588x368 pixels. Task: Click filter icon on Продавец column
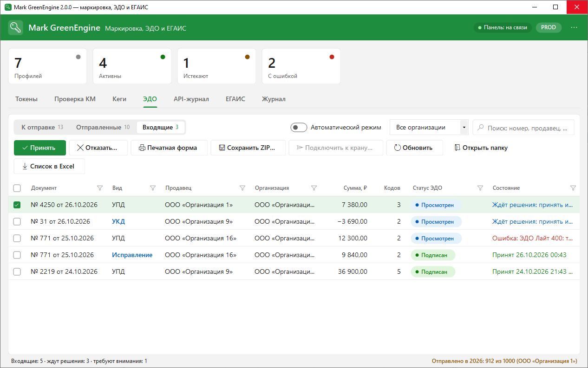242,188
